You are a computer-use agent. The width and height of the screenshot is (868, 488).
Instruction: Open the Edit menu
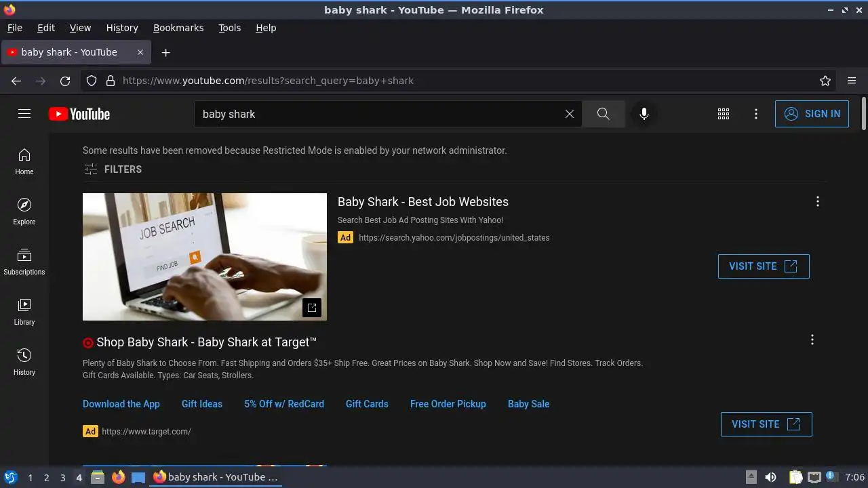click(46, 28)
